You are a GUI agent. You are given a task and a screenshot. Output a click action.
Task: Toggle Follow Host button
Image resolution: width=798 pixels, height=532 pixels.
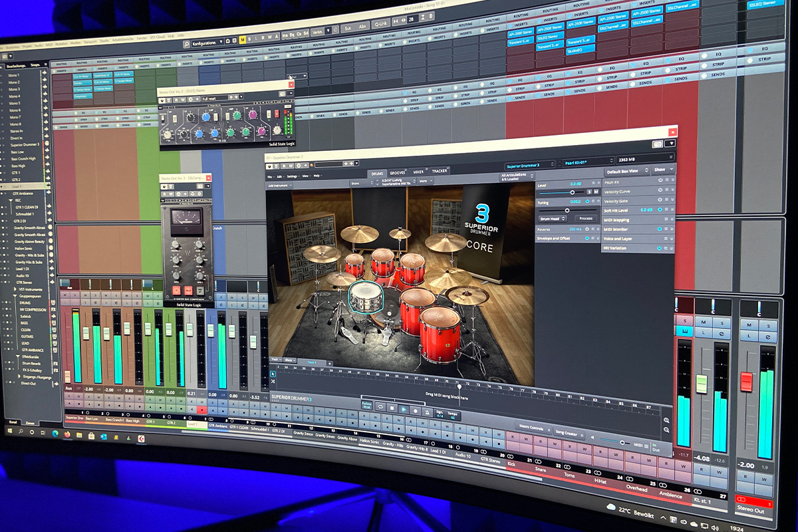pos(366,405)
